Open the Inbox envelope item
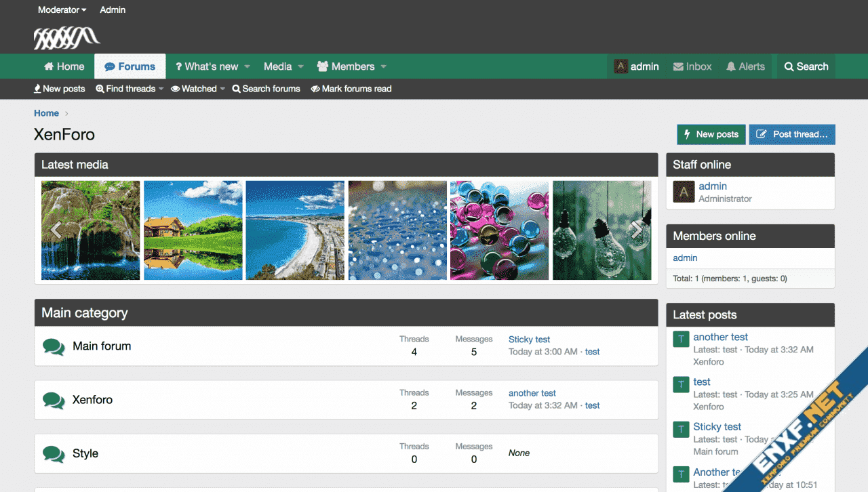This screenshot has width=868, height=492. click(692, 66)
